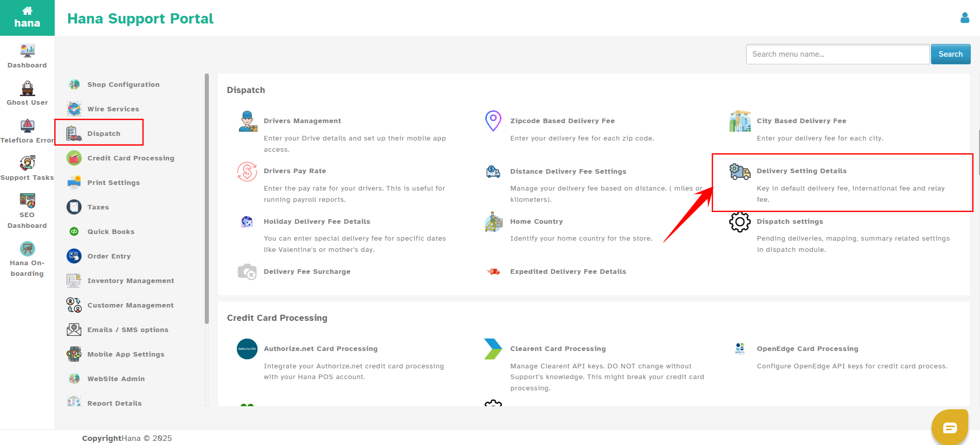
Task: Click the Wire Services globe icon
Action: (x=74, y=109)
